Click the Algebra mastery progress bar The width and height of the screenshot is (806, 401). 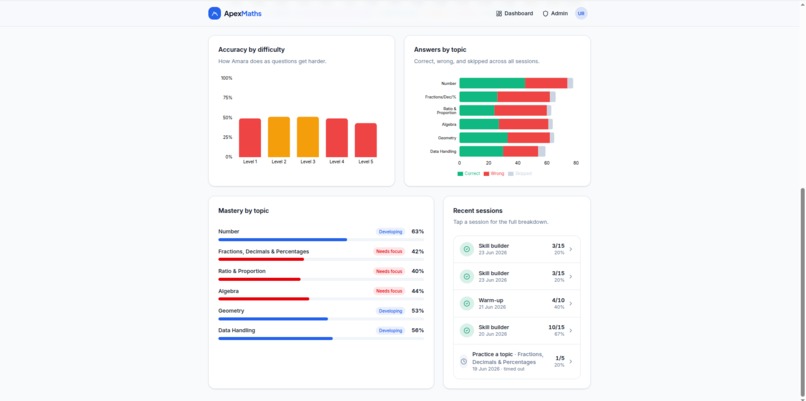(x=321, y=299)
